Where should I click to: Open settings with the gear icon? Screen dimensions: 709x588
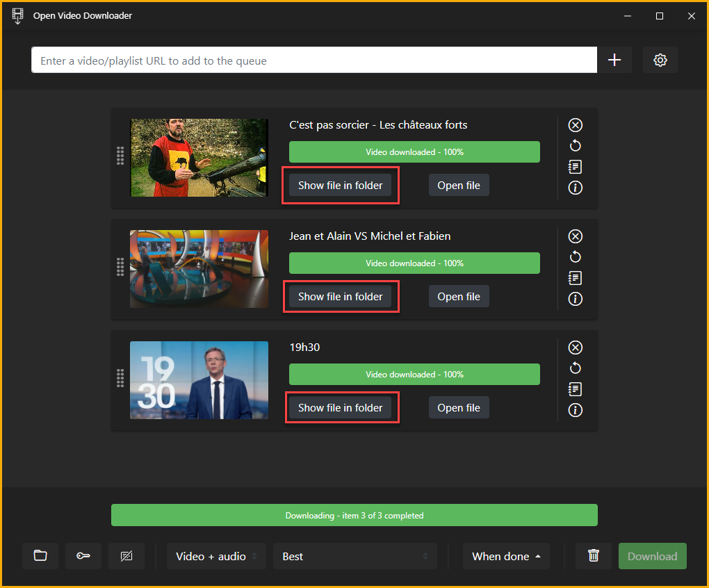[660, 60]
